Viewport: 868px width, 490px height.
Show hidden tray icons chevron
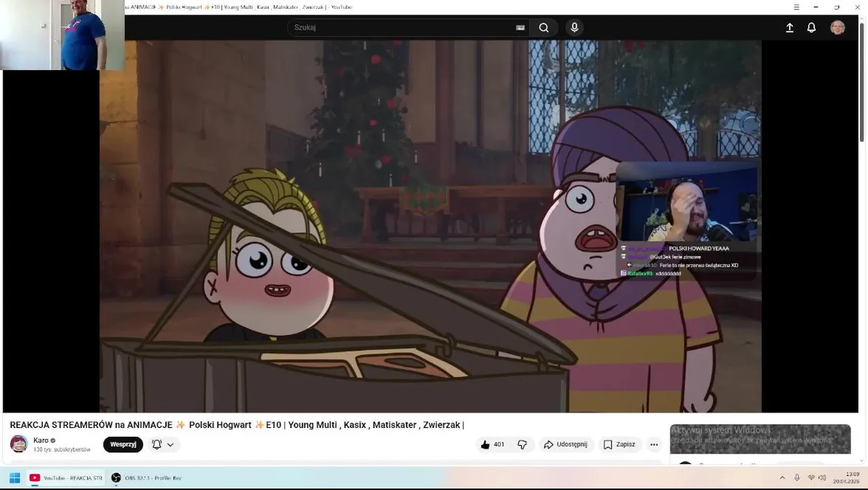coord(782,478)
